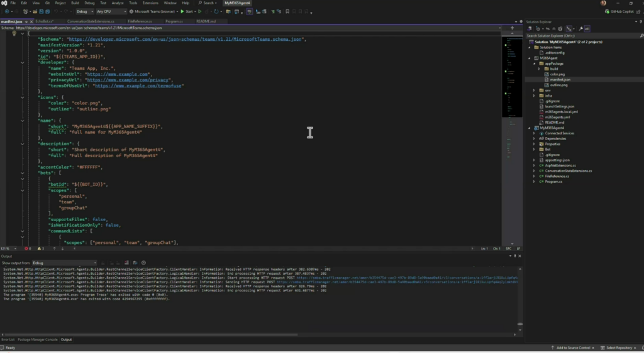Viewport: 644px width, 353px height.
Task: Switch to the EchoBot.cs tab
Action: click(44, 21)
